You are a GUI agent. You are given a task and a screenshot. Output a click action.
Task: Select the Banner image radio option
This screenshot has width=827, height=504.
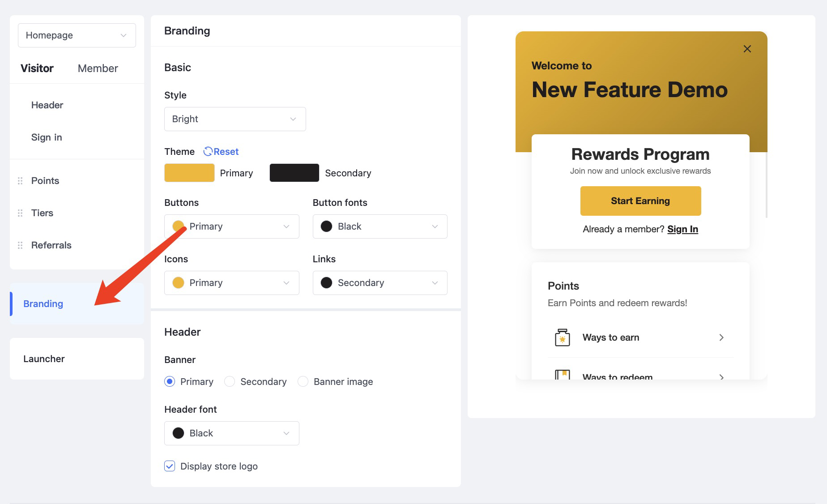point(303,381)
